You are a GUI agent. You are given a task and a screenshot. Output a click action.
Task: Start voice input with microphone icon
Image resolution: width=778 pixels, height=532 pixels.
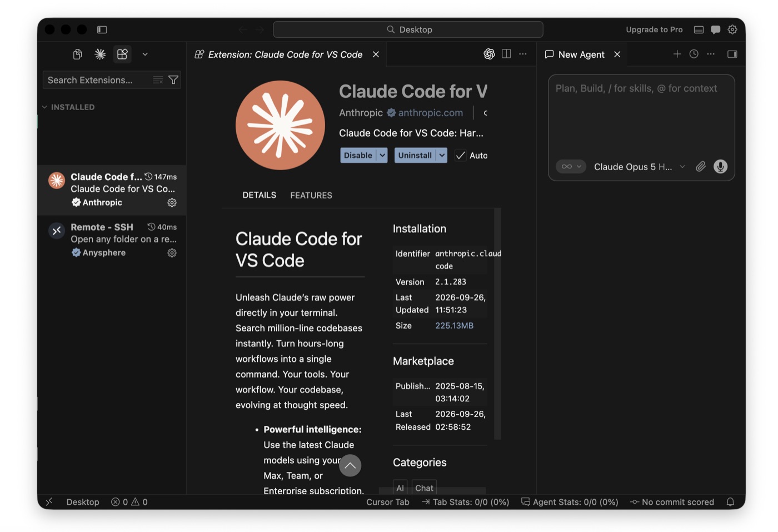[721, 167]
